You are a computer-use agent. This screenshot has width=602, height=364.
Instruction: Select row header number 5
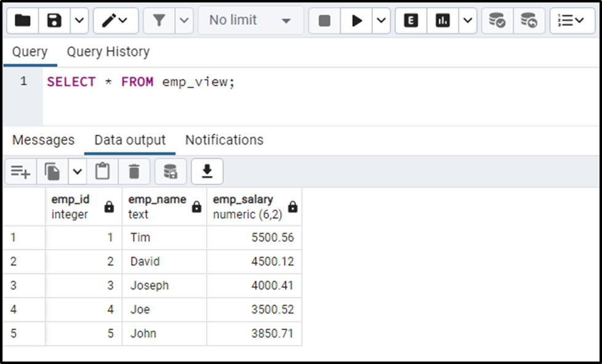24,333
